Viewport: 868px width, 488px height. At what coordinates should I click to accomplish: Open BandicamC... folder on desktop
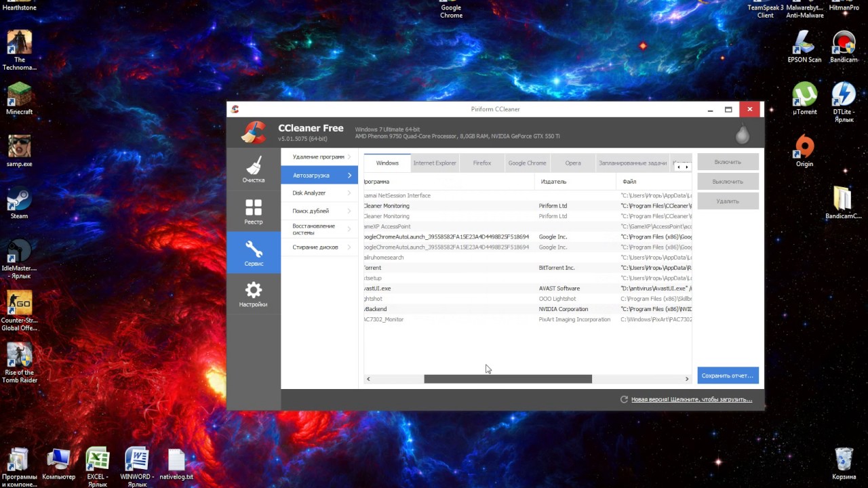[x=844, y=203]
